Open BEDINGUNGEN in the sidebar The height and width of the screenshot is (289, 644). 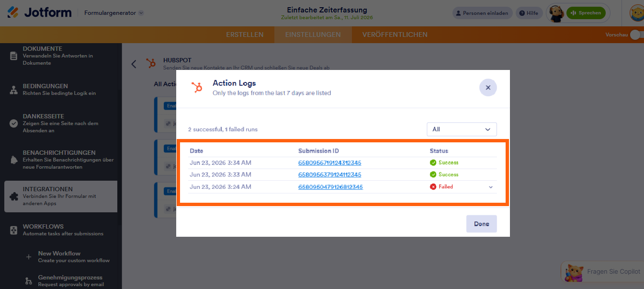(61, 90)
